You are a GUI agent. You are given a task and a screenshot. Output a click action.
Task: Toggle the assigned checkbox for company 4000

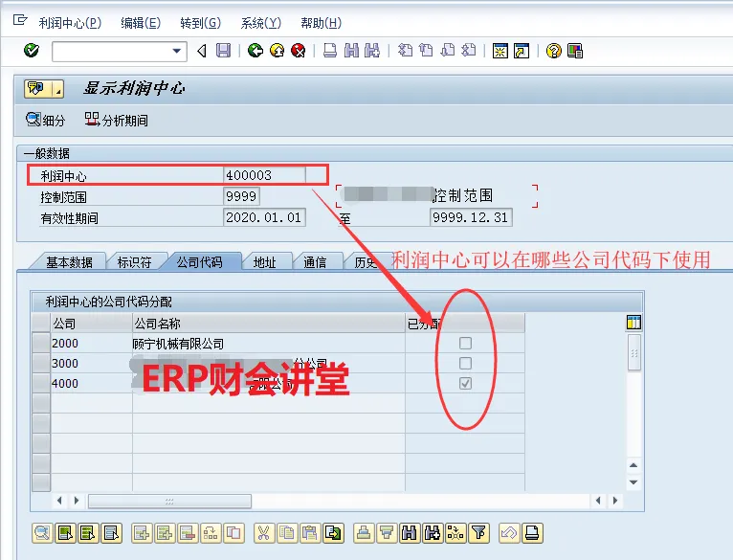coord(465,383)
